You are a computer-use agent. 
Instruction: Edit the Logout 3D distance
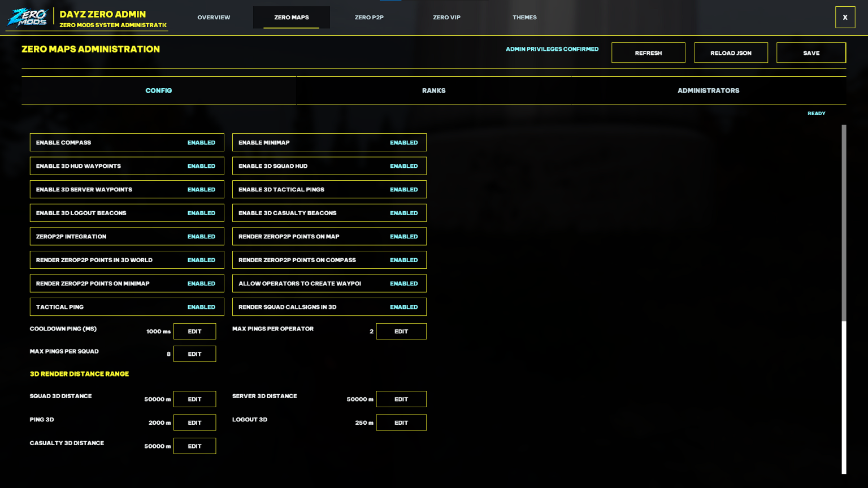point(401,422)
